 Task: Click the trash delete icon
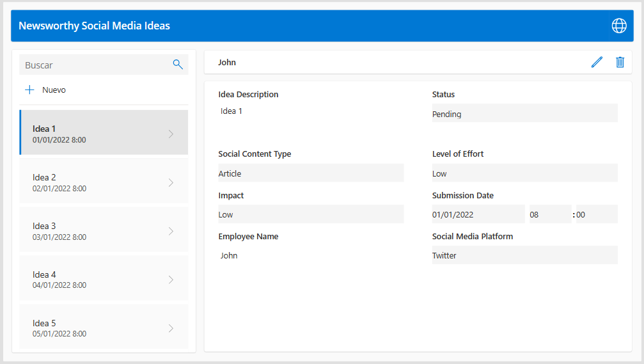coord(620,62)
